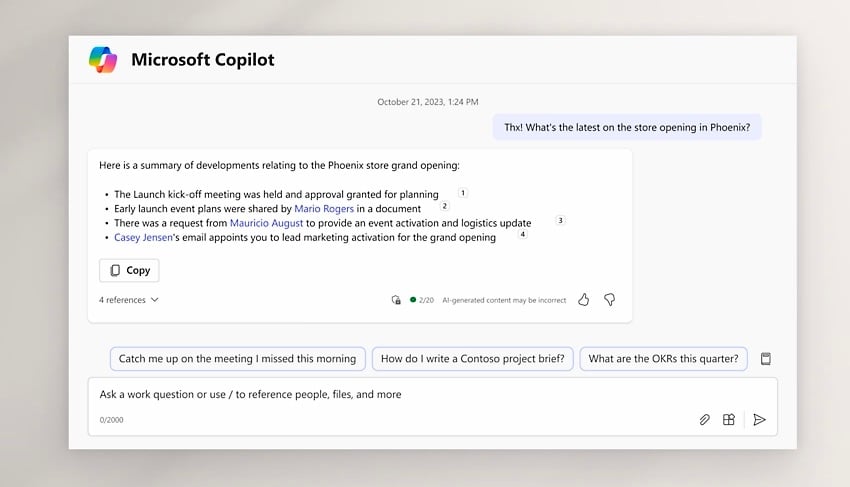Click the thumbs up feedback icon

(x=583, y=300)
